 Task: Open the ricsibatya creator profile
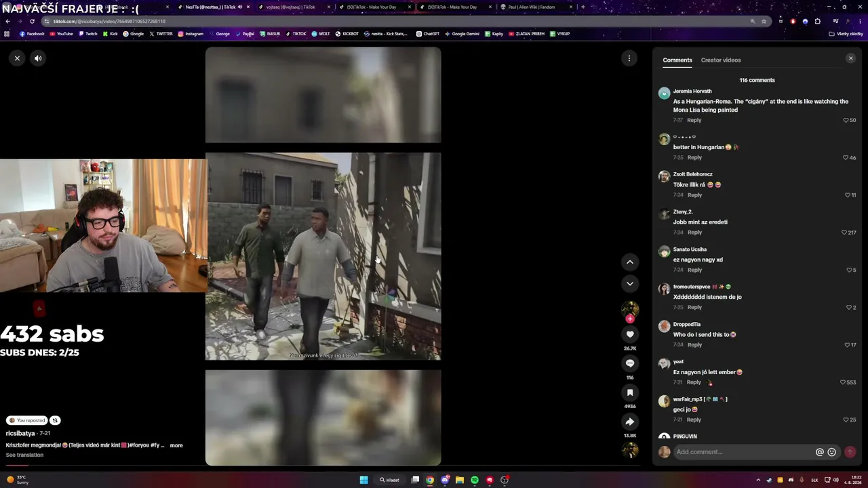click(x=20, y=433)
